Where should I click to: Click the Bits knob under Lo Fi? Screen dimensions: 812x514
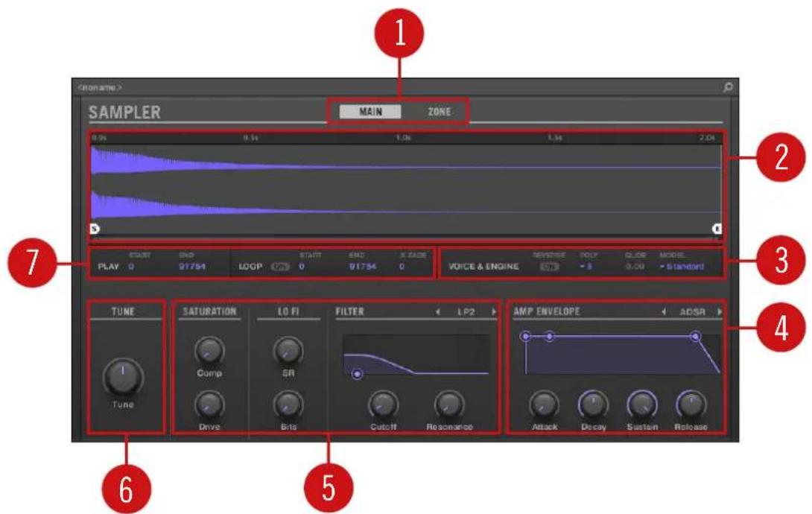pyautogui.click(x=288, y=404)
